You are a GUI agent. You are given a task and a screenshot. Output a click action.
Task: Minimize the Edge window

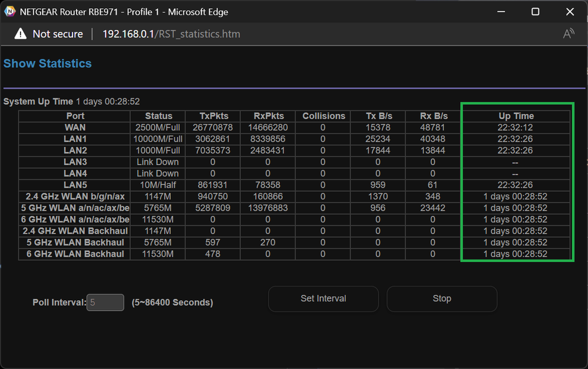(501, 12)
